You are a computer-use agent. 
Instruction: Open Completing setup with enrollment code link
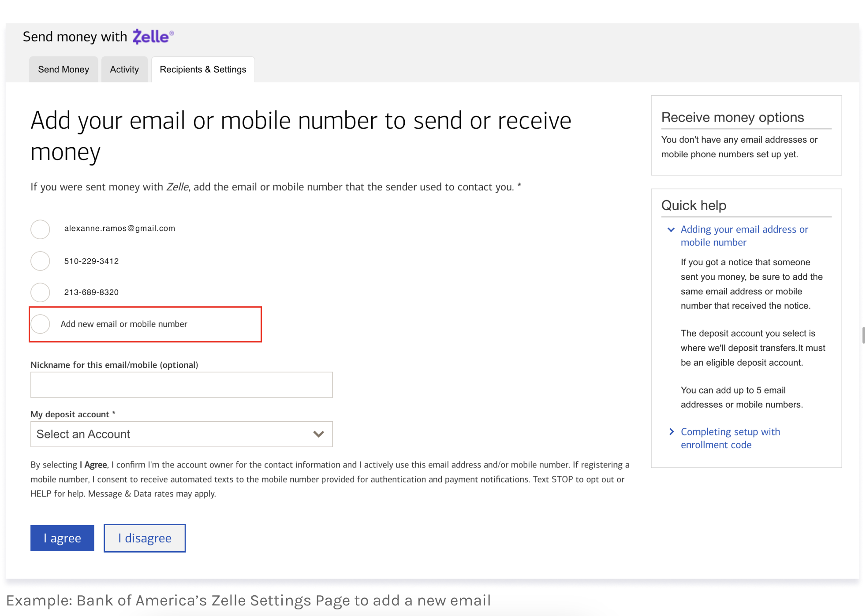pyautogui.click(x=730, y=438)
